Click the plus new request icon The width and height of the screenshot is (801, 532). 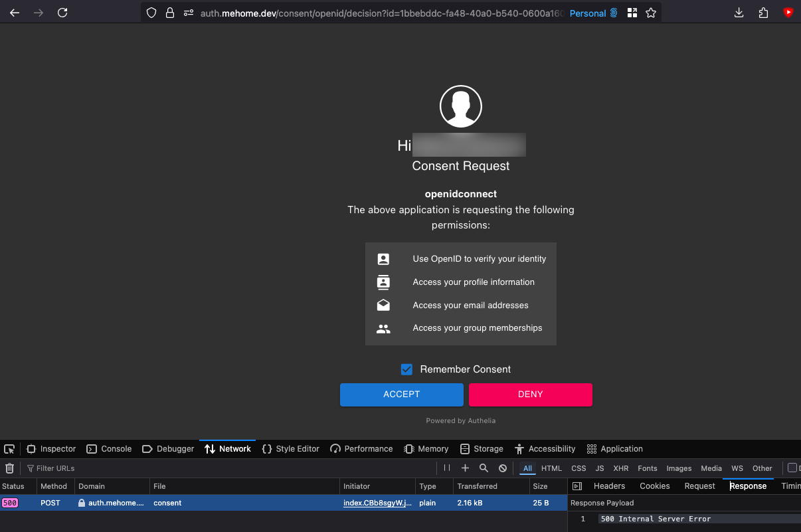pyautogui.click(x=466, y=468)
